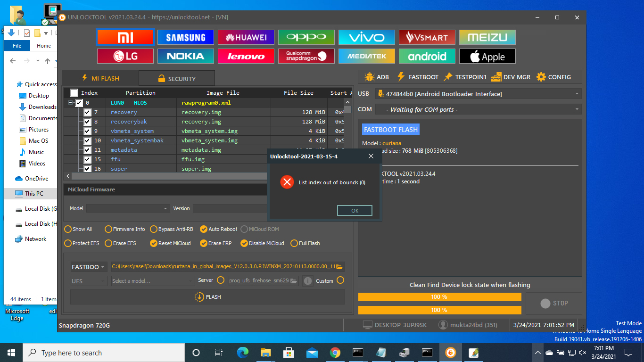Image resolution: width=644 pixels, height=362 pixels.
Task: Open ADB tools
Action: pyautogui.click(x=376, y=77)
